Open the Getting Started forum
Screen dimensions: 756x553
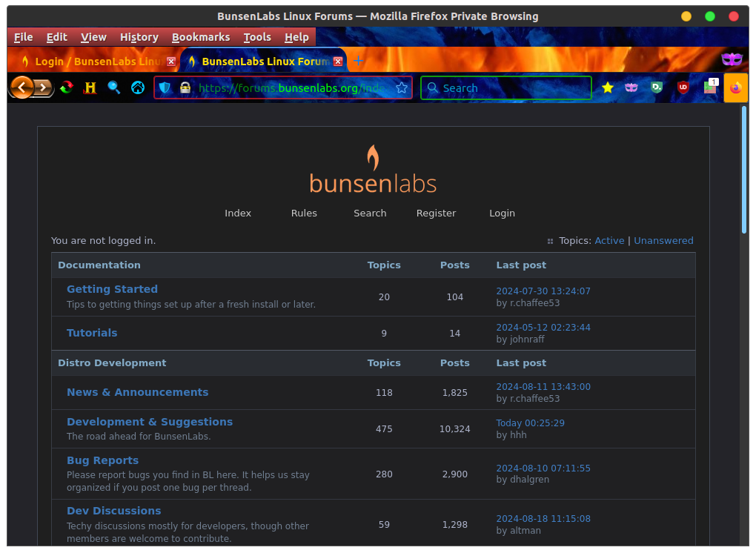point(113,289)
